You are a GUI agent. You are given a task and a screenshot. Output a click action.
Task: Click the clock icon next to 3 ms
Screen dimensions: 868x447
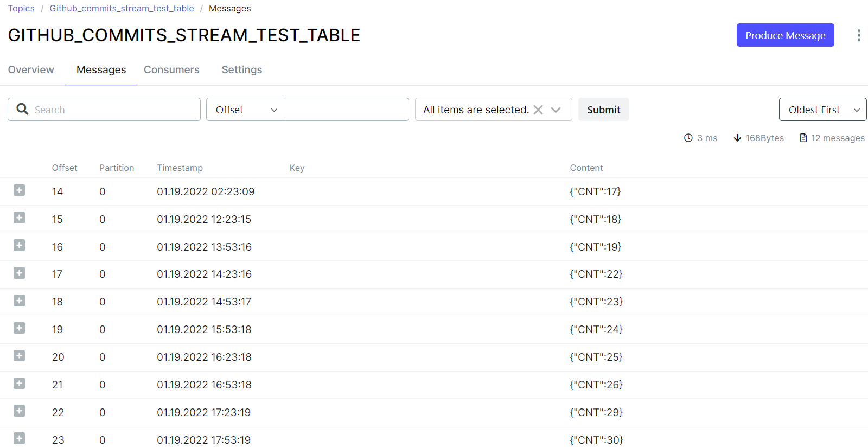pos(688,138)
